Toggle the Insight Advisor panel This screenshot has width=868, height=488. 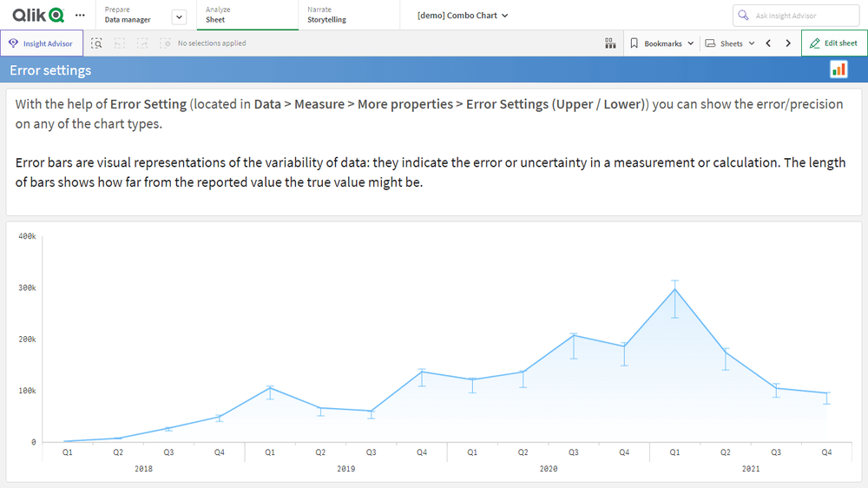click(42, 43)
